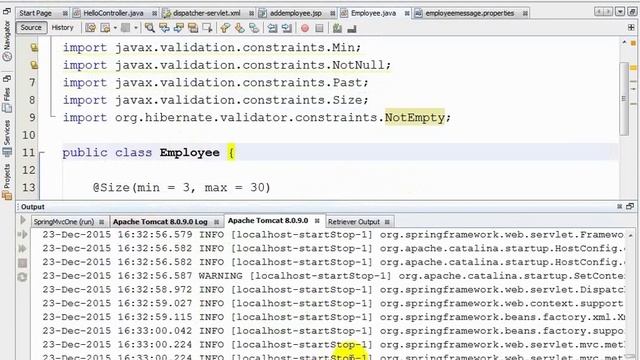Click Previous Bookmark icon

[225, 28]
